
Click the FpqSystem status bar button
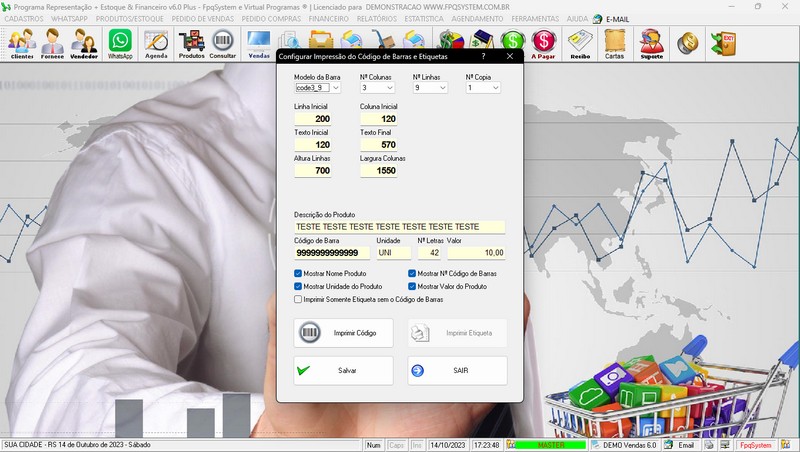[x=756, y=445]
